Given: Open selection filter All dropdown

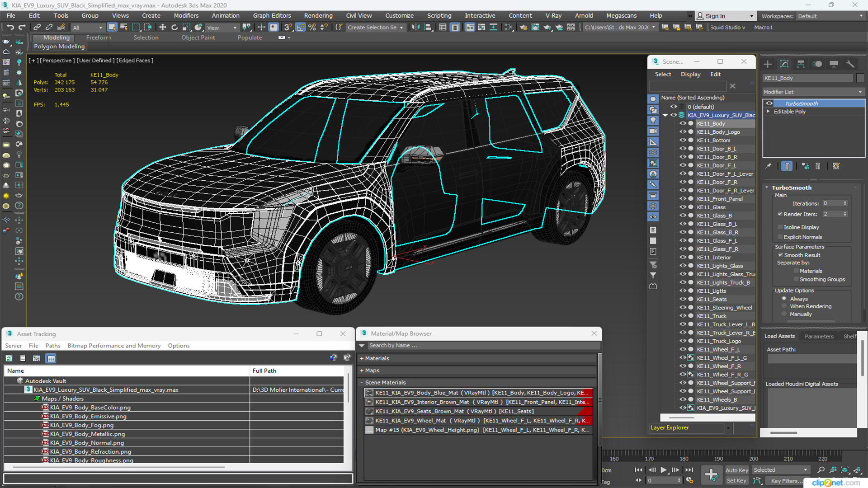Looking at the screenshot, I should click(x=88, y=28).
